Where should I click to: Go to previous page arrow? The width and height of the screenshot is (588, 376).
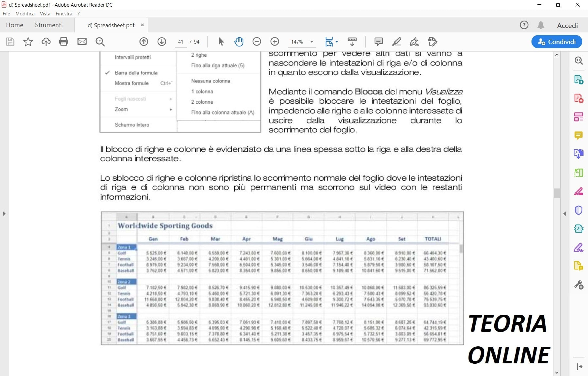click(144, 42)
